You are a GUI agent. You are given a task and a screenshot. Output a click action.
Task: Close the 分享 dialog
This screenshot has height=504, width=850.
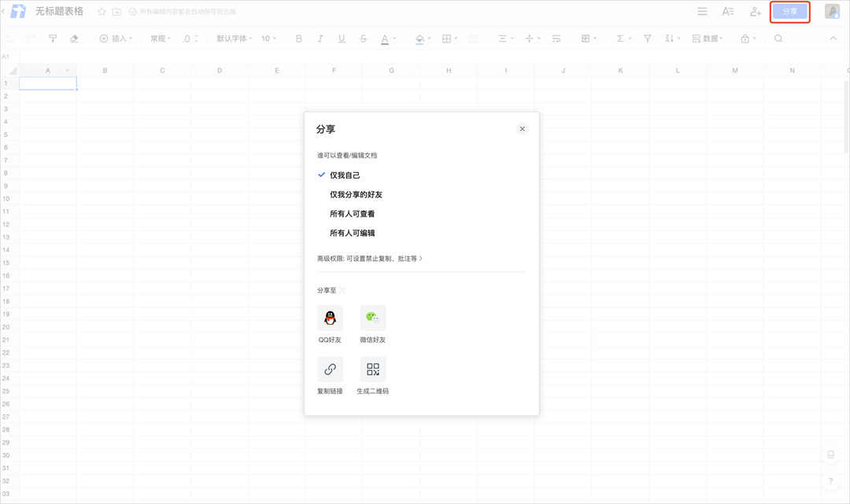[522, 129]
